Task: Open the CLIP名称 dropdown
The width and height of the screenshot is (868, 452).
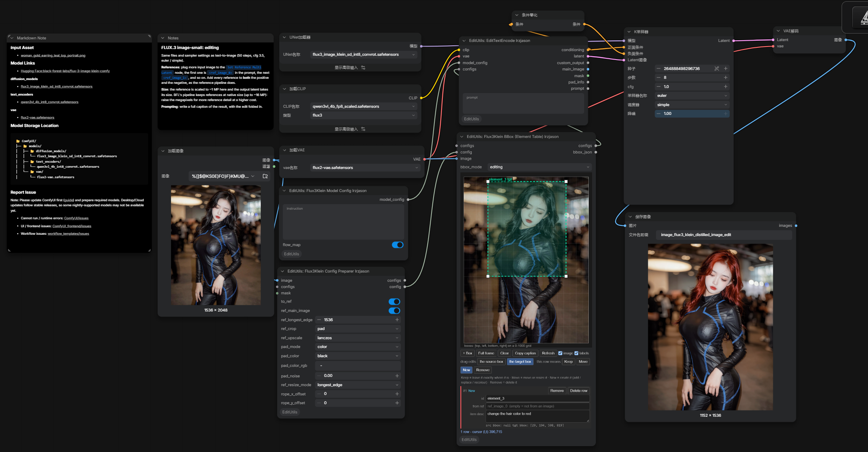Action: coord(364,107)
